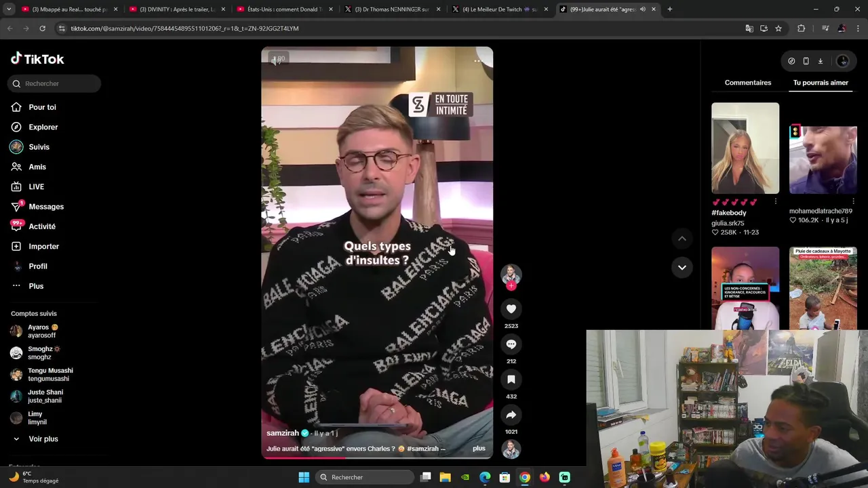Open Microsoft Edge from taskbar
The image size is (868, 488).
pyautogui.click(x=485, y=477)
